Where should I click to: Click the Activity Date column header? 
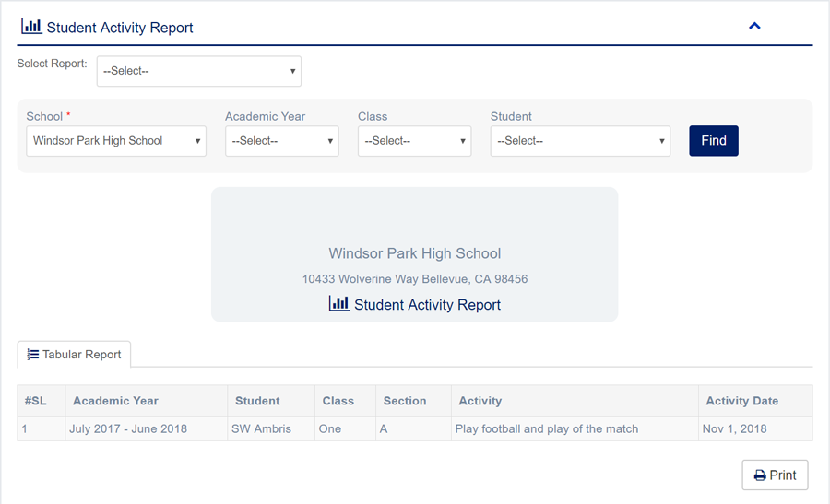[741, 401]
